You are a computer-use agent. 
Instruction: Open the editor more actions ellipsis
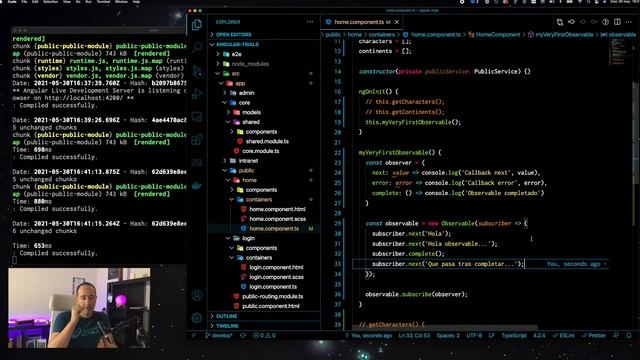[629, 22]
